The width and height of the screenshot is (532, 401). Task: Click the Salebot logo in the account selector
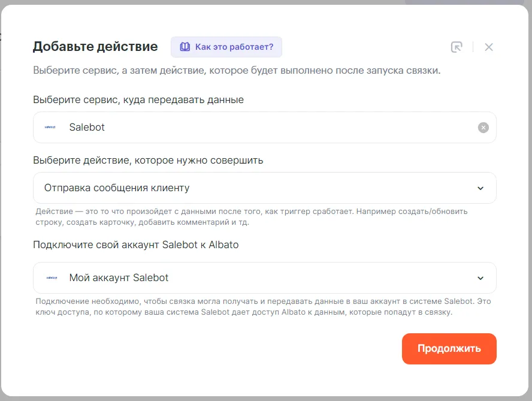(52, 278)
